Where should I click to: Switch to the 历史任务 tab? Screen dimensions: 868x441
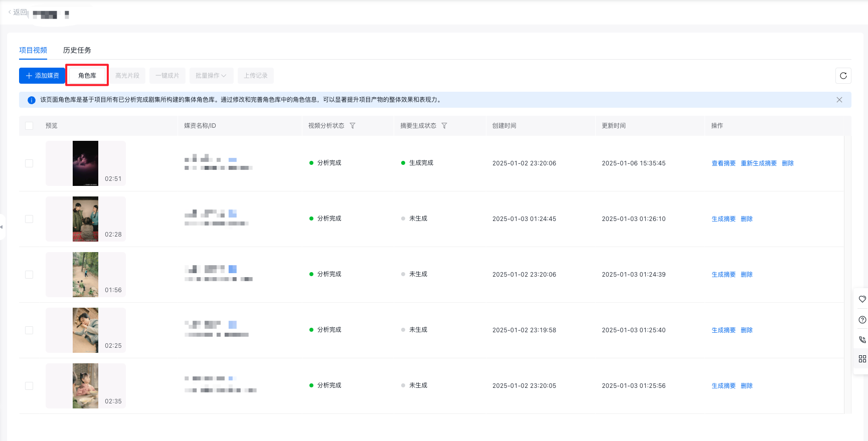(x=77, y=50)
